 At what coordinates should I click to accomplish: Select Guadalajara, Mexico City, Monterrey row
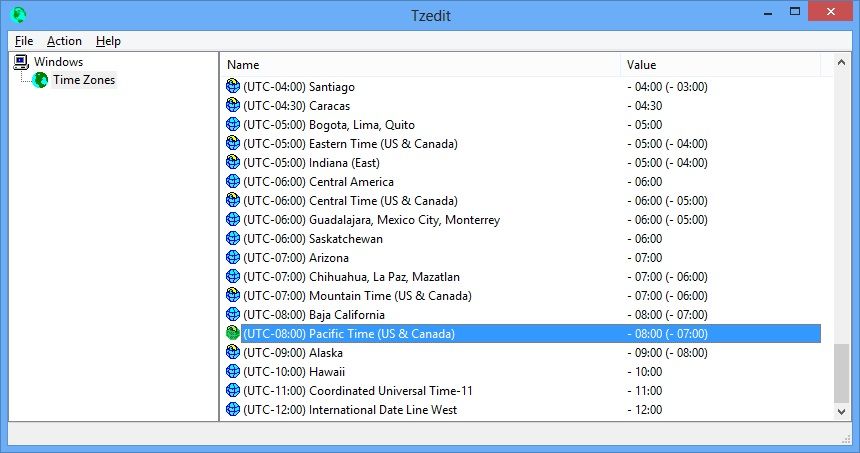tap(523, 219)
